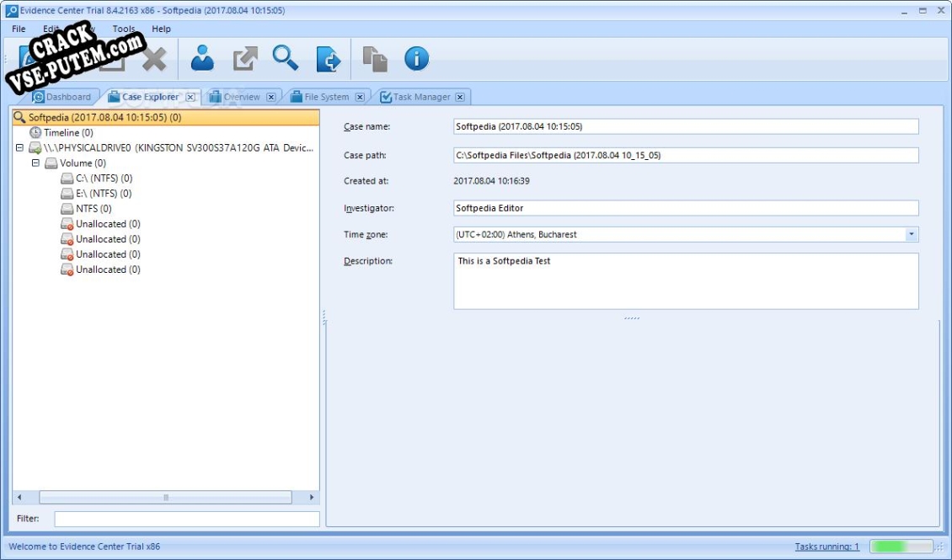Screen dimensions: 952x560
Task: Open the Help menu
Action: click(161, 29)
